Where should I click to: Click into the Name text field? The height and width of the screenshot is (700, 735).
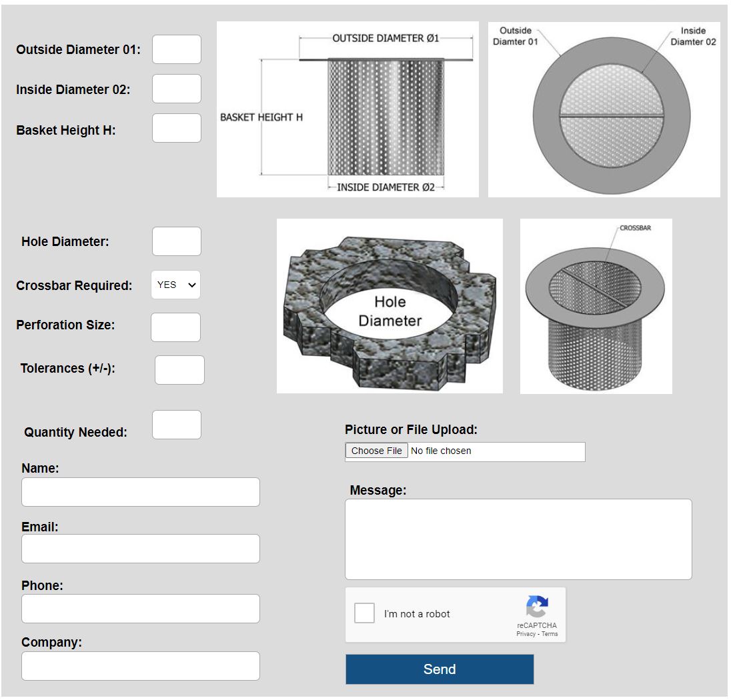pyautogui.click(x=141, y=492)
